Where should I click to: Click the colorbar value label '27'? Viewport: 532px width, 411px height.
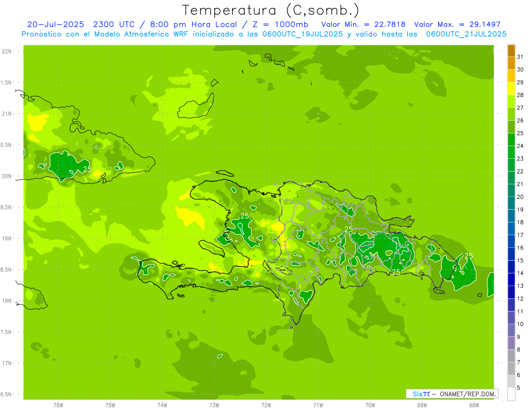(520, 108)
